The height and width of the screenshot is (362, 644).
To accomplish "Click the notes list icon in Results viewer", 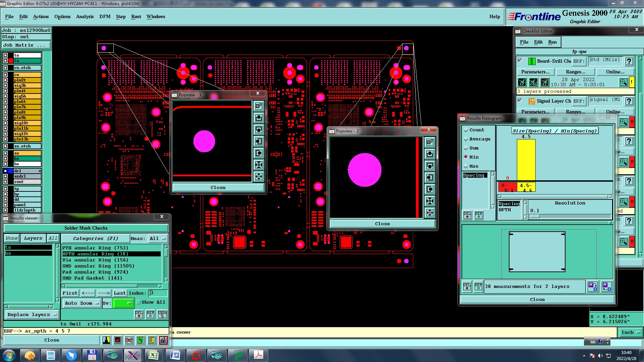I will point(152,340).
